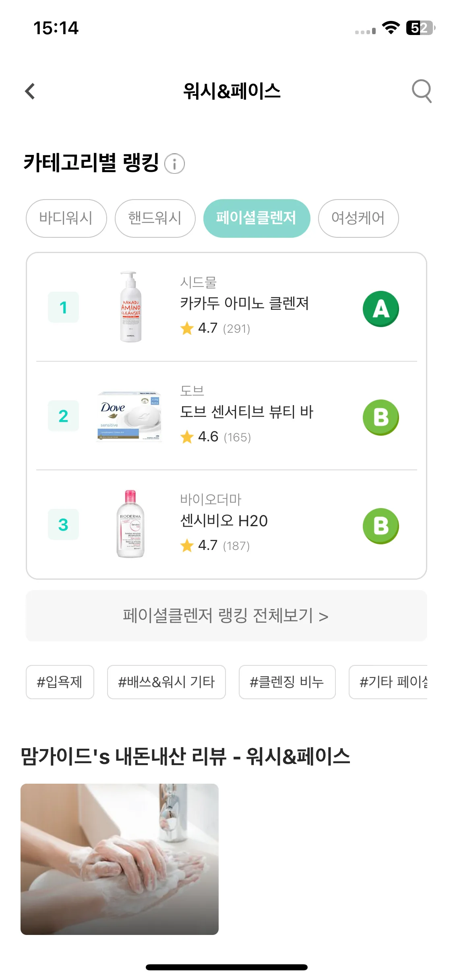This screenshot has height=980, width=453.
Task: Open search with magnifier icon
Action: 422,91
